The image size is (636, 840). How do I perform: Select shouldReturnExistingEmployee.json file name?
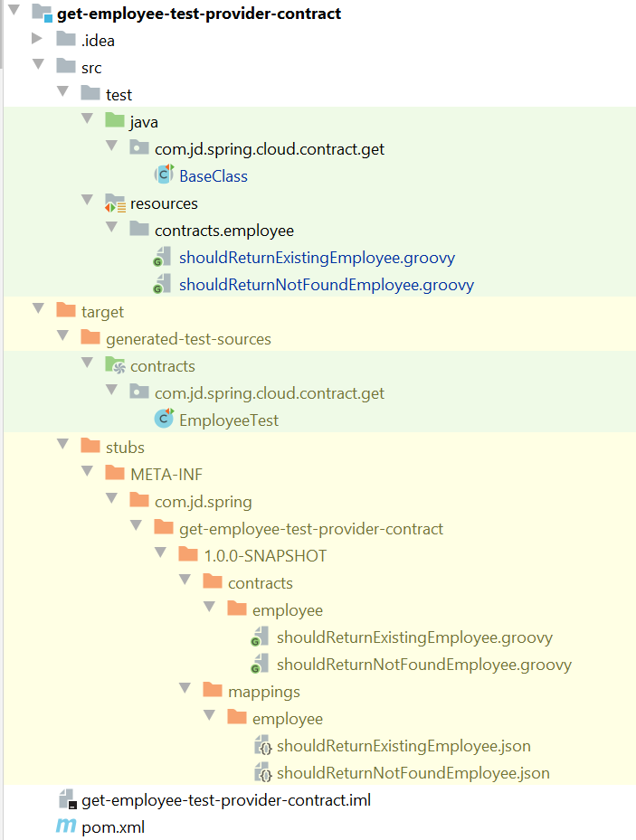pos(404,746)
